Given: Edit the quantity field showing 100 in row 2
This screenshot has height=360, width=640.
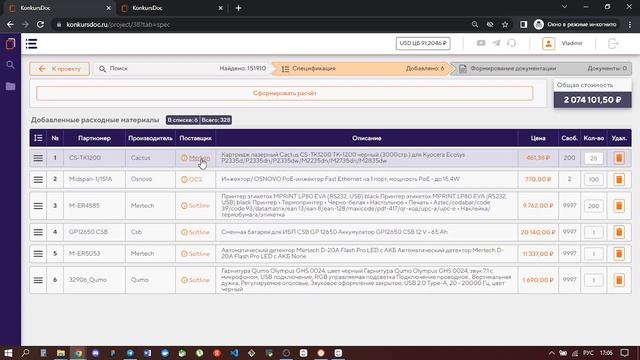Looking at the screenshot, I should tap(593, 179).
